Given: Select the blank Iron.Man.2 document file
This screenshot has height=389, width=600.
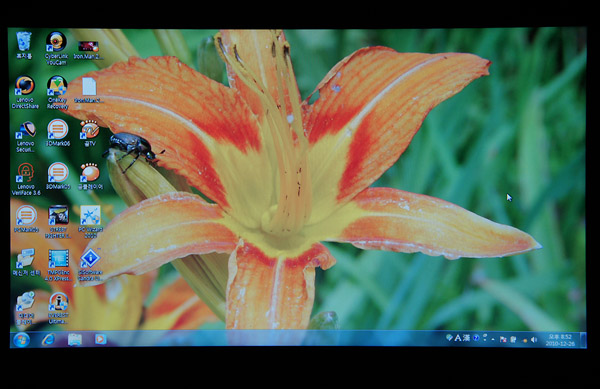Looking at the screenshot, I should coord(89,90).
